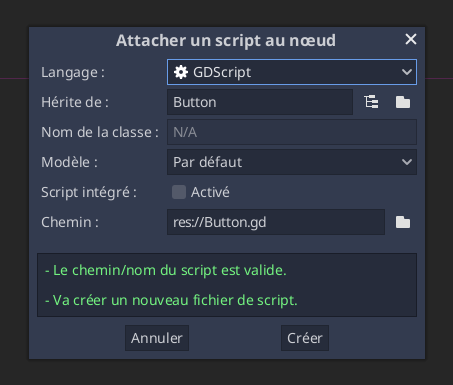Image resolution: width=453 pixels, height=385 pixels.
Task: Open the class tree browser icon
Action: (x=371, y=102)
